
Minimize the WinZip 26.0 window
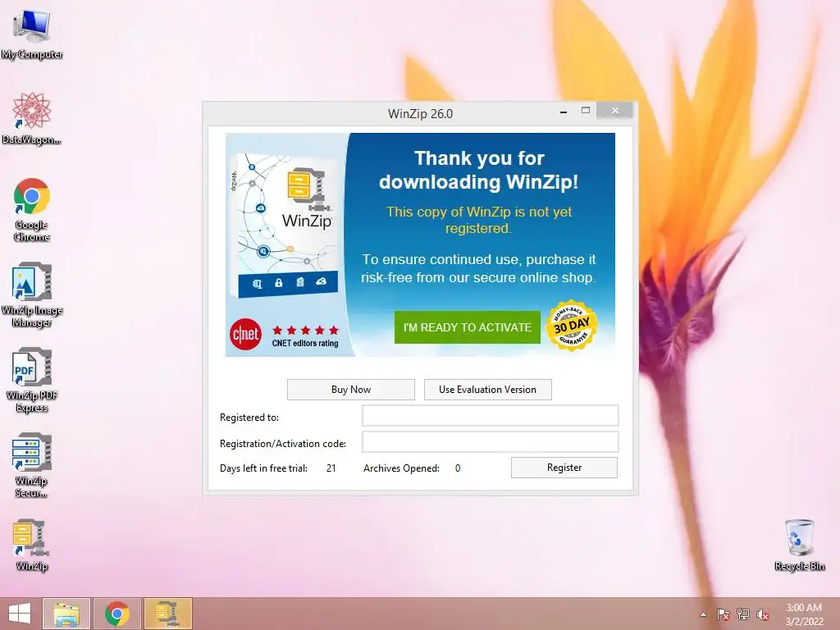pos(564,112)
